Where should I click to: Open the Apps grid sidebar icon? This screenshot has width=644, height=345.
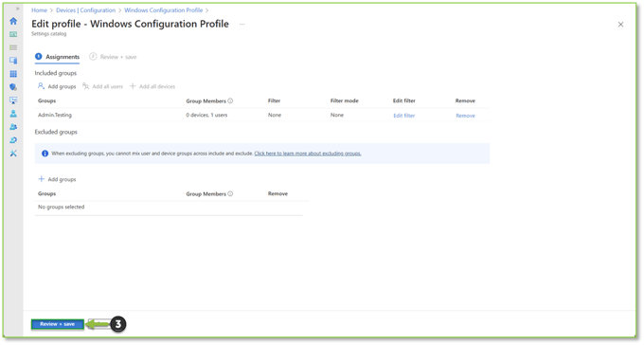13,74
